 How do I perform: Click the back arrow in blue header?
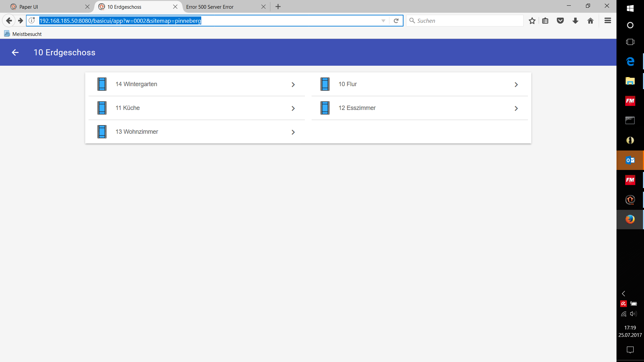15,53
